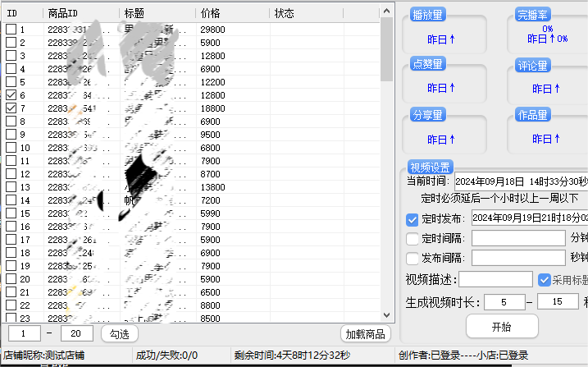Tick the checkbox for product row 10
This screenshot has width=588, height=367.
[x=11, y=148]
